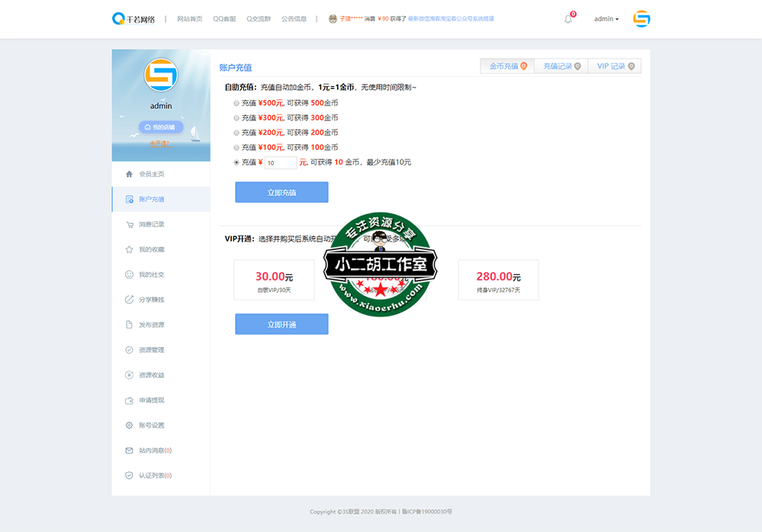The height and width of the screenshot is (532, 762).
Task: Select the custom amount 充值 radio button
Action: [236, 162]
